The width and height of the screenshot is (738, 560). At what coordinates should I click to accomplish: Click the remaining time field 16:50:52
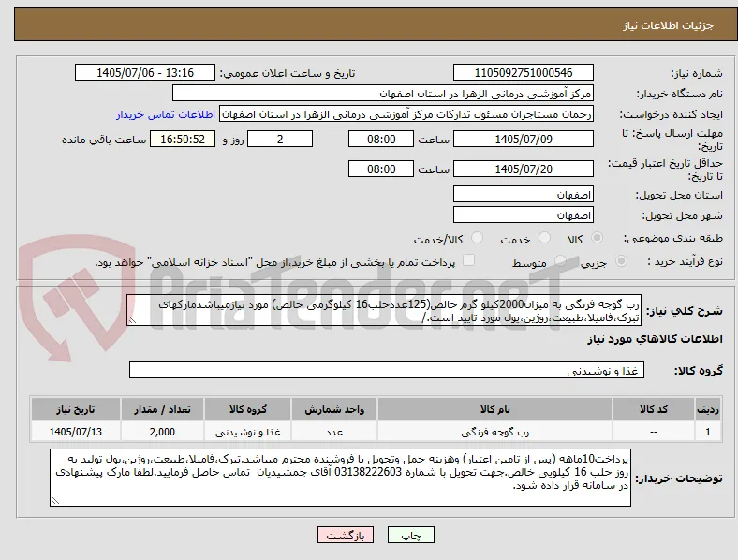pos(183,139)
